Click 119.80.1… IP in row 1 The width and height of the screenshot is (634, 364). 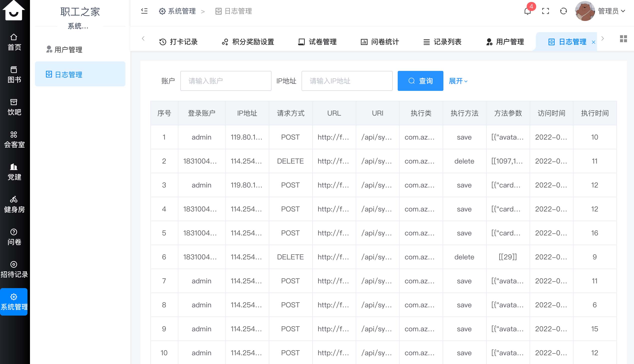pos(247,137)
